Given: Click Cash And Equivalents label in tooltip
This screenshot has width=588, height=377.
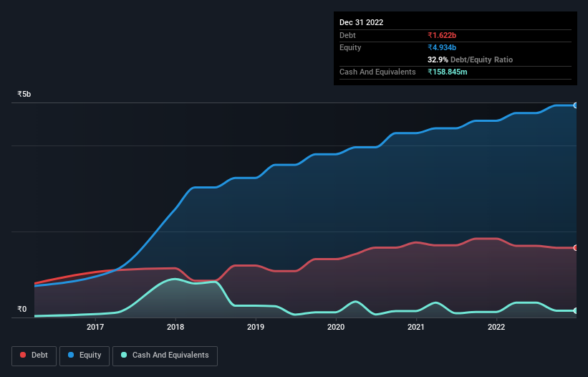Looking at the screenshot, I should pos(377,72).
